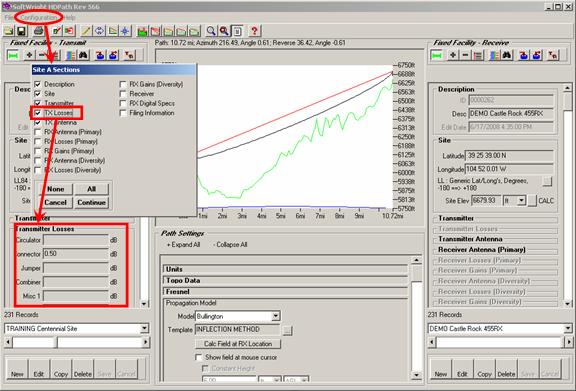This screenshot has height=391, width=576.
Task: Open the Configuration menu
Action: point(39,17)
